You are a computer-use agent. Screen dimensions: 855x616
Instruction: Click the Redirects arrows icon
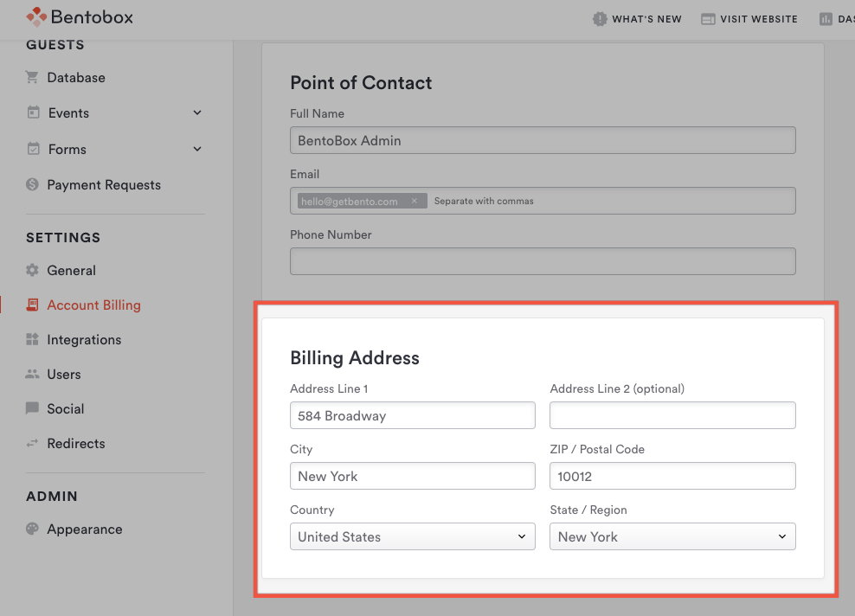(32, 443)
